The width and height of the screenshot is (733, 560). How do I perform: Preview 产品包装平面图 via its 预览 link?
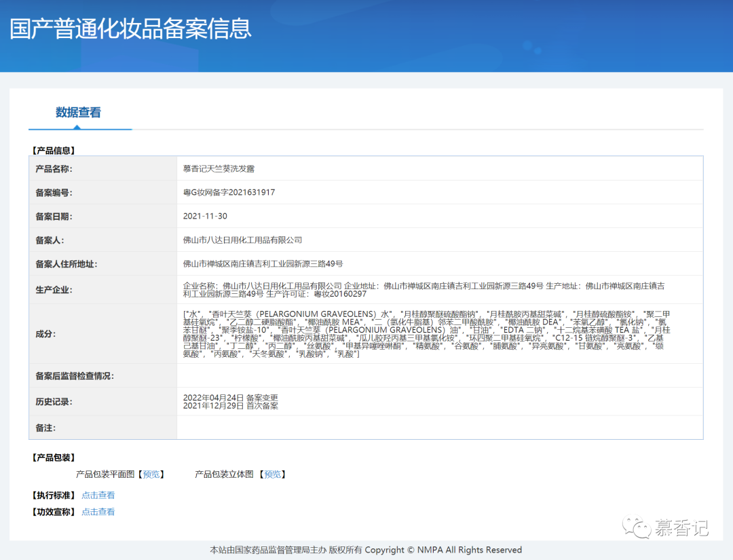pos(151,474)
